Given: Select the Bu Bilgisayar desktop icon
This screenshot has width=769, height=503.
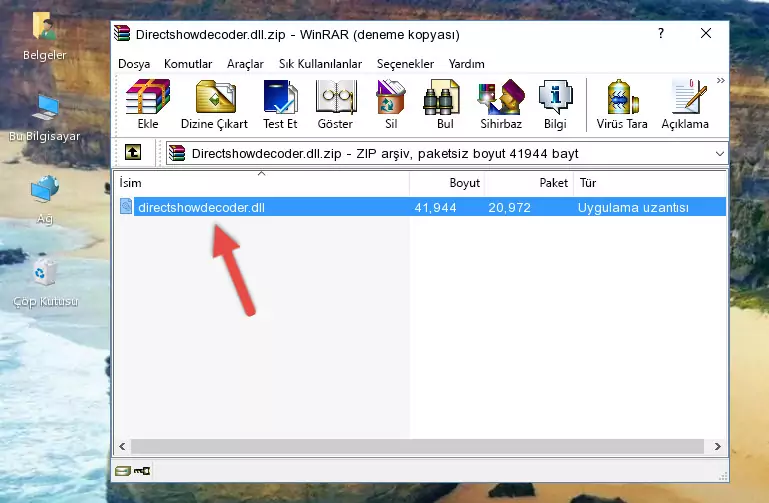Looking at the screenshot, I should tap(45, 118).
